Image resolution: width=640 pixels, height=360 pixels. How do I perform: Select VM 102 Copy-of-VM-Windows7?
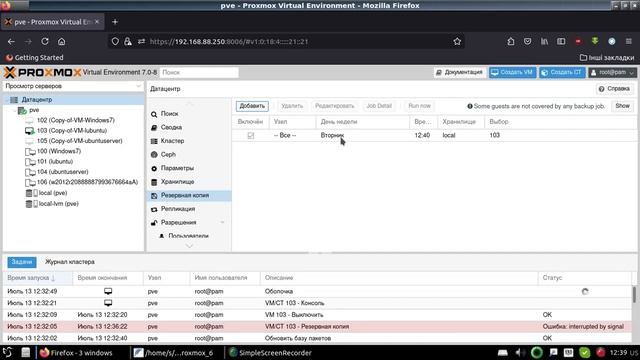(x=76, y=120)
